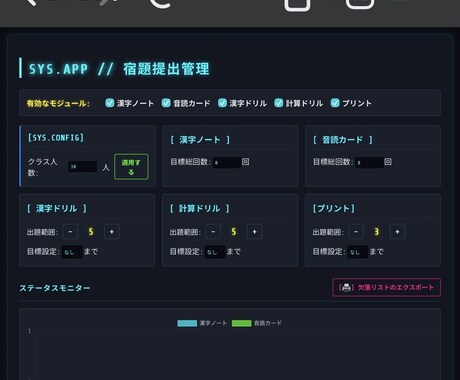This screenshot has width=460, height=380.
Task: Uncheck the 計算ドリル module checkbox
Action: [x=279, y=103]
